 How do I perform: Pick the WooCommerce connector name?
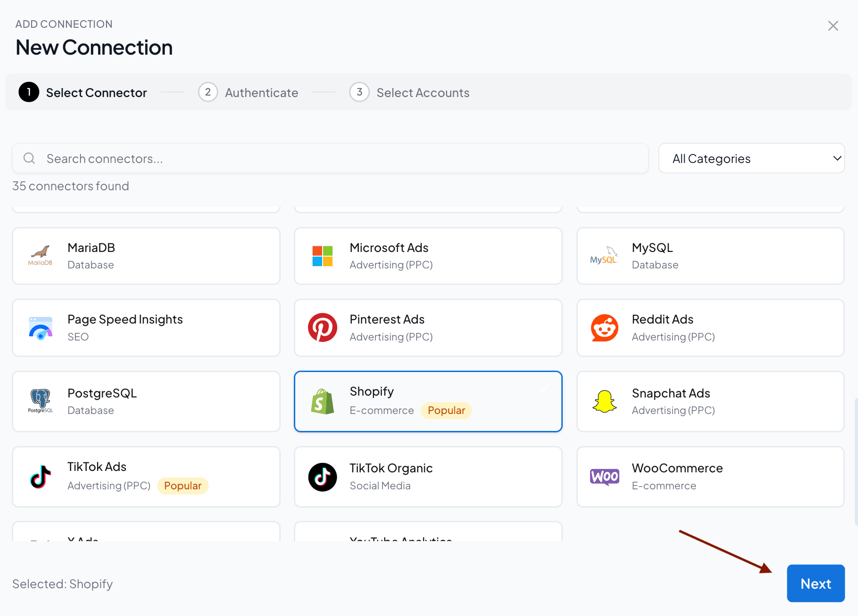pyautogui.click(x=677, y=468)
